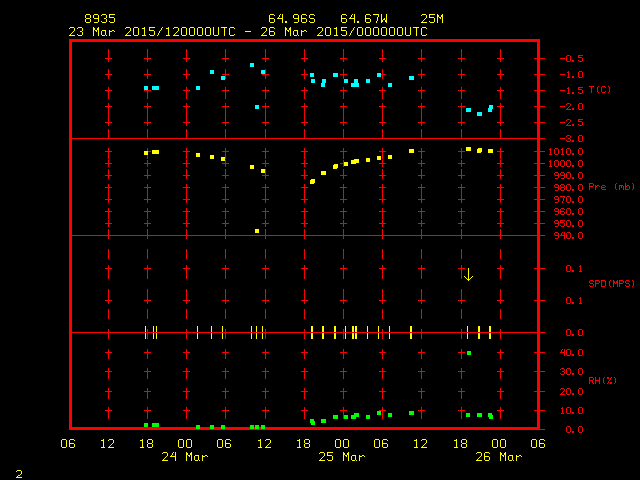The width and height of the screenshot is (640, 480).
Task: Click the lowest yellow pressure point near 945 mb
Action: (x=257, y=231)
